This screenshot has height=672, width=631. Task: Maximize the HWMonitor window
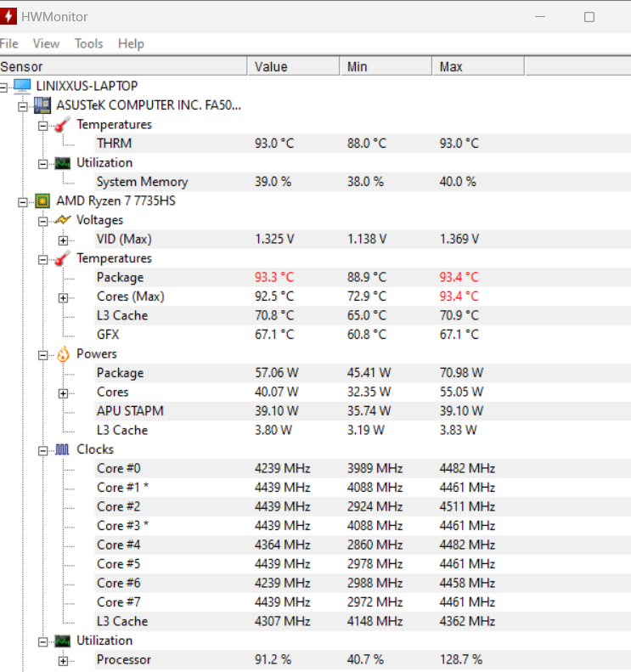point(589,17)
